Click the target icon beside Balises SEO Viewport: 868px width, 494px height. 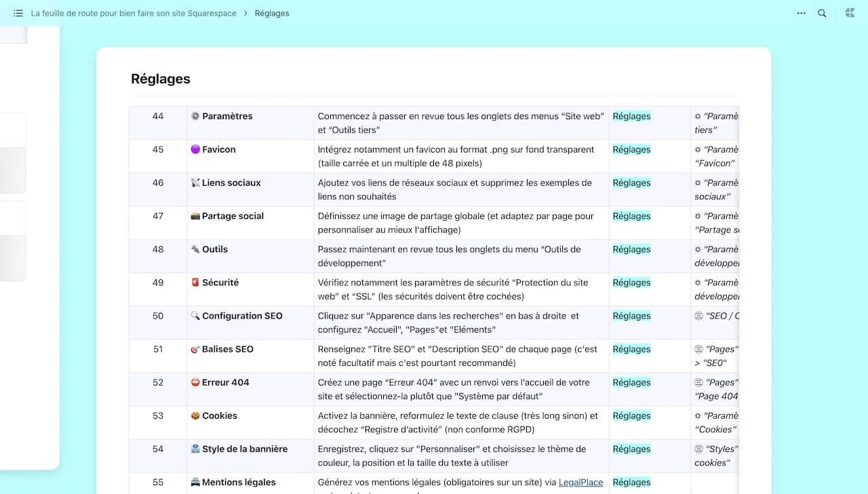195,349
